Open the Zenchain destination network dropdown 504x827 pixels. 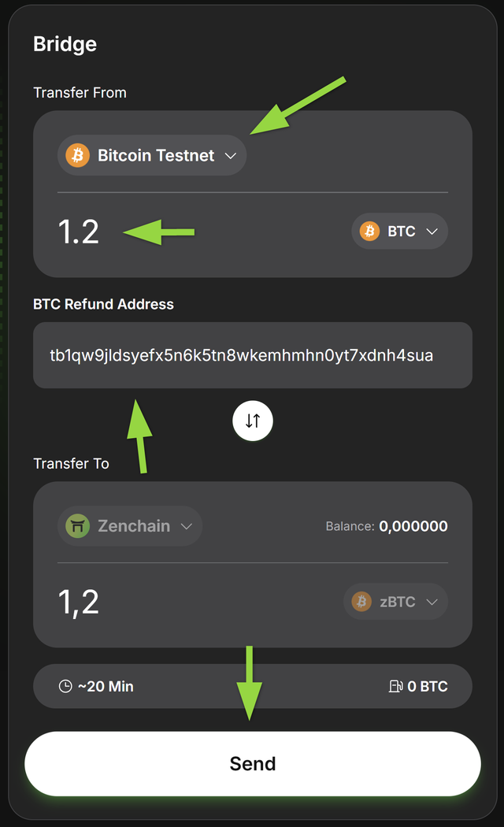click(x=186, y=526)
